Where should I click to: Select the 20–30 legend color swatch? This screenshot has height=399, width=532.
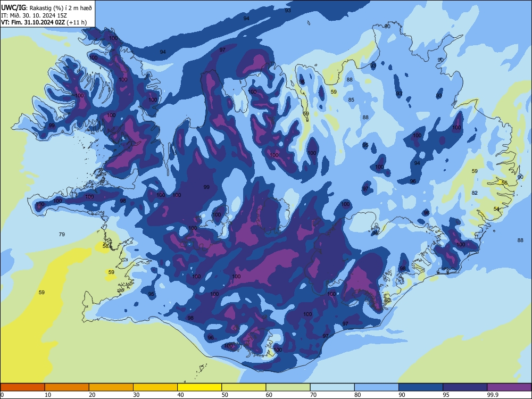click(111, 387)
